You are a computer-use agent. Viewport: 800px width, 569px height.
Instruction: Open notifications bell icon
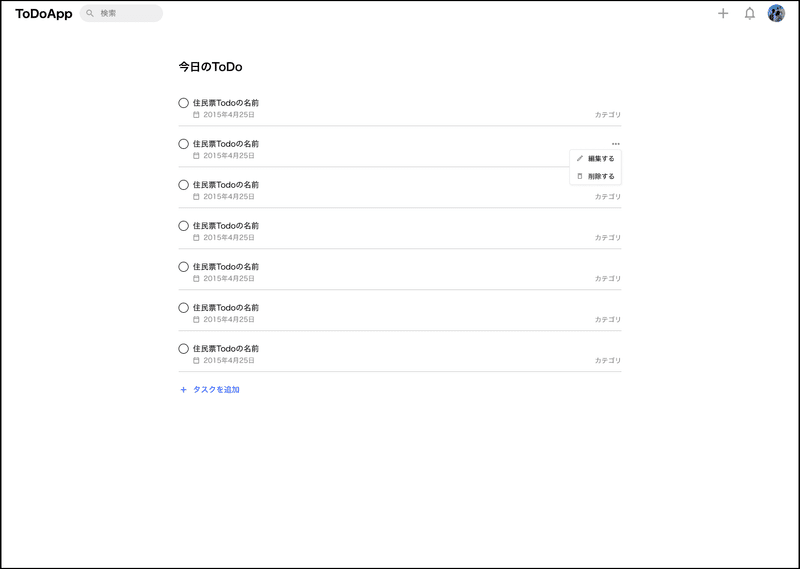pos(749,13)
